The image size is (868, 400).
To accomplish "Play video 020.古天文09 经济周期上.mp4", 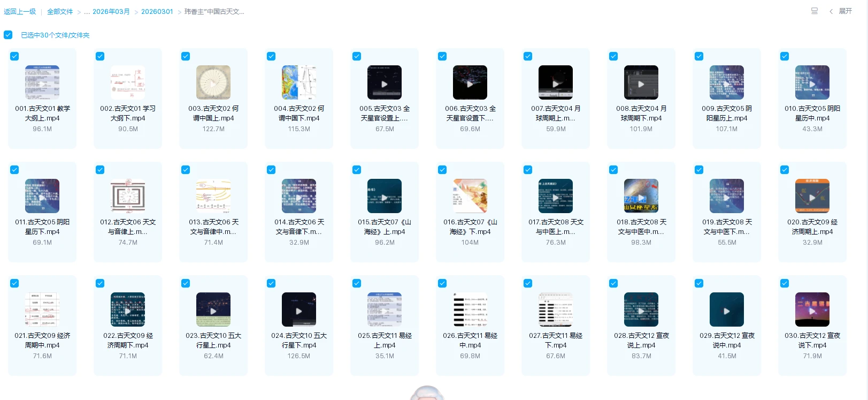I will pyautogui.click(x=812, y=197).
